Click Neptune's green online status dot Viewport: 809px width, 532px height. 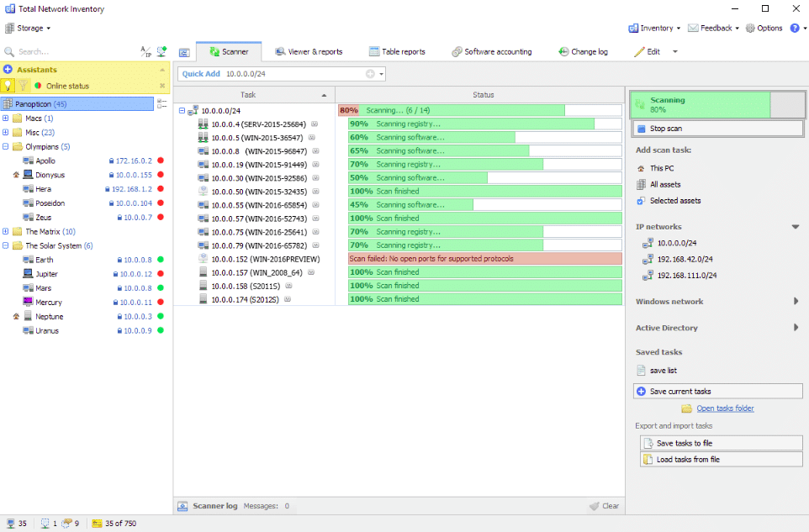161,316
